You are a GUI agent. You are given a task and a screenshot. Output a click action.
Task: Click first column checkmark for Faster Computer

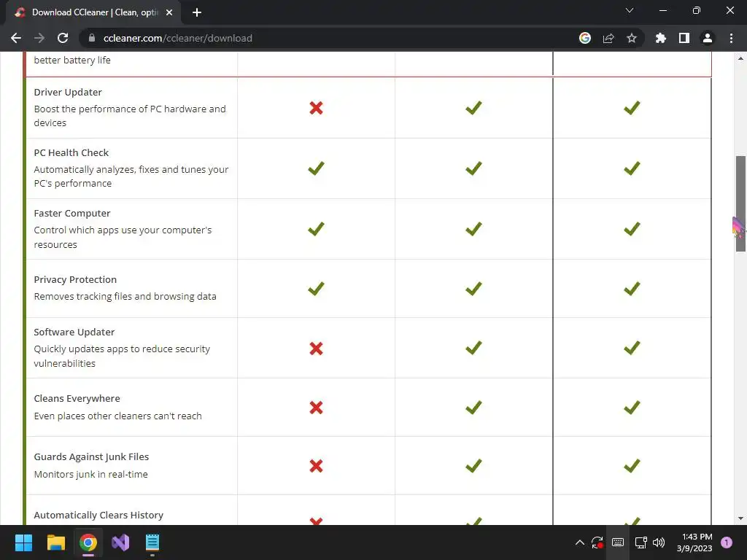coord(316,228)
